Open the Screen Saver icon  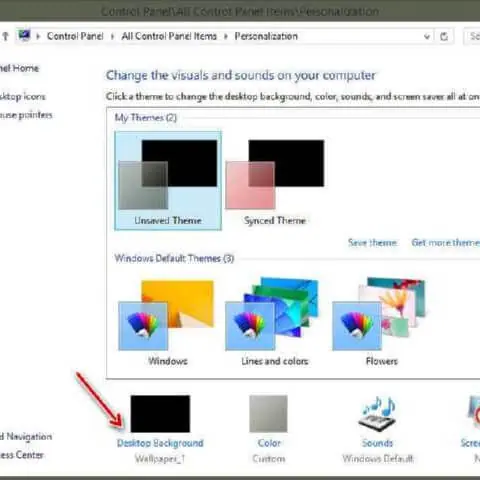point(473,414)
